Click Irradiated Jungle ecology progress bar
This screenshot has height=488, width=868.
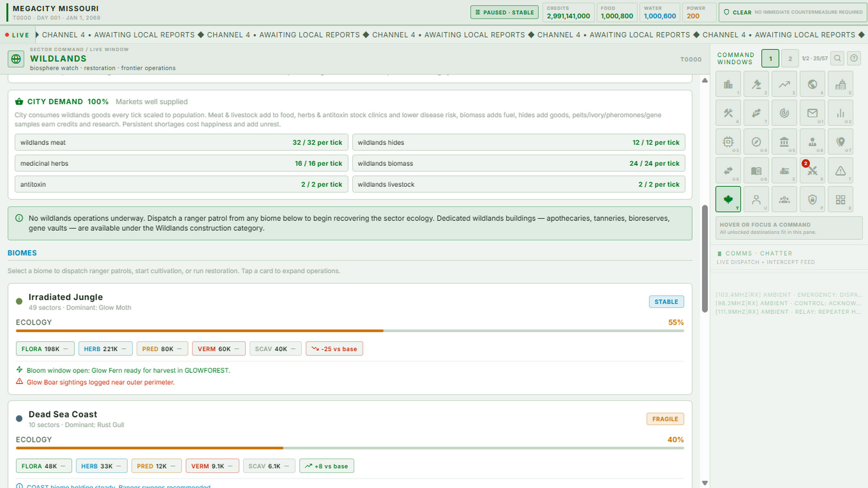tap(350, 331)
